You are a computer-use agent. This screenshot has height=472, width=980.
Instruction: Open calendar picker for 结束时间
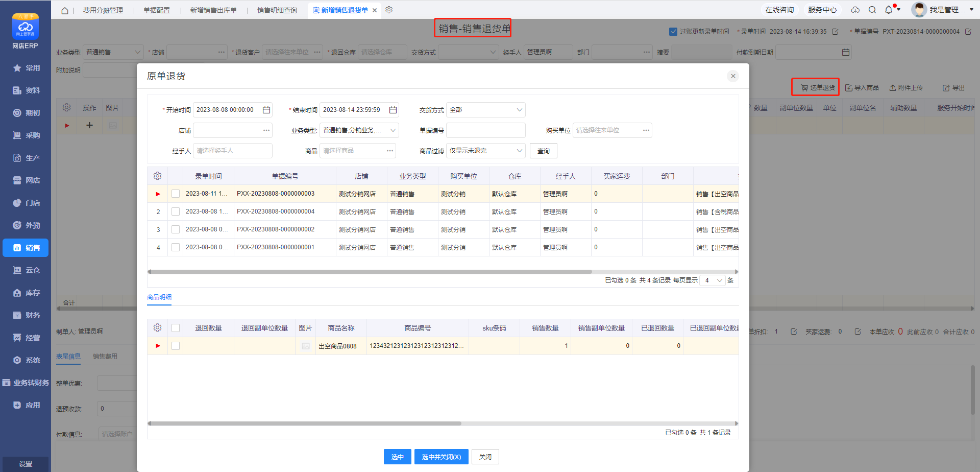pos(393,110)
